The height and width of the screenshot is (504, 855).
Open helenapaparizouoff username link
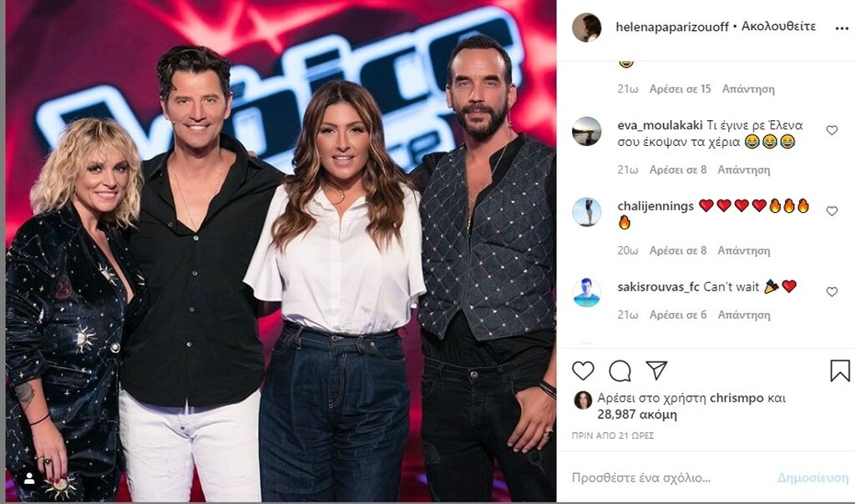click(672, 27)
